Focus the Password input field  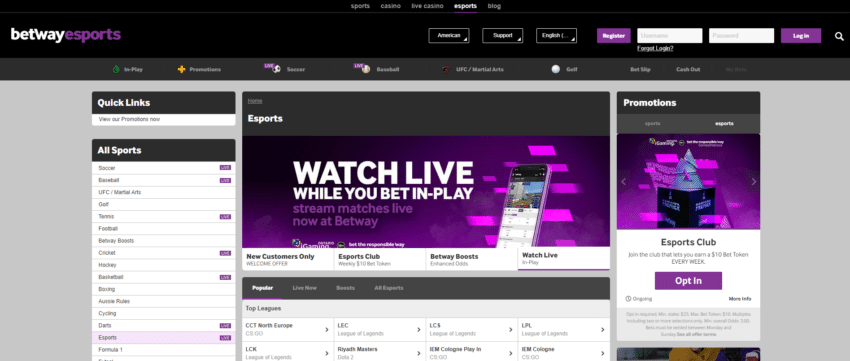(741, 36)
